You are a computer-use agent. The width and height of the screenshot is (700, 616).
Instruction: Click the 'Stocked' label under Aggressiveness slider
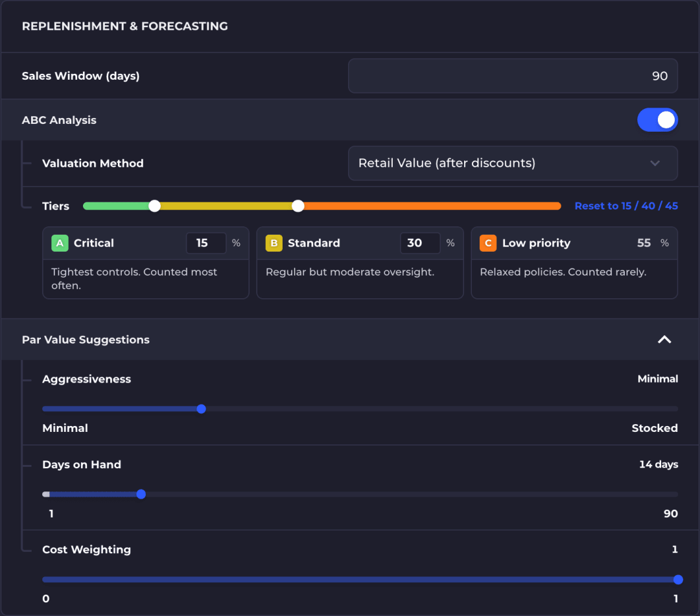coord(655,428)
